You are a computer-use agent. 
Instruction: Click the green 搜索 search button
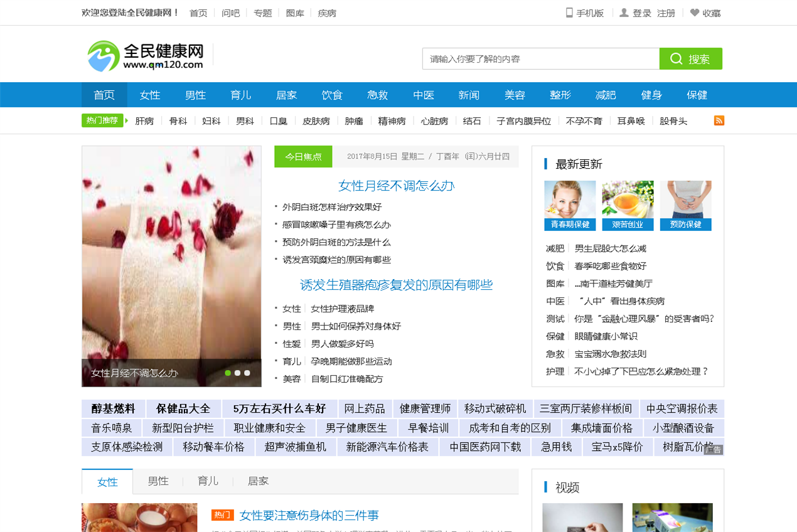coord(691,59)
